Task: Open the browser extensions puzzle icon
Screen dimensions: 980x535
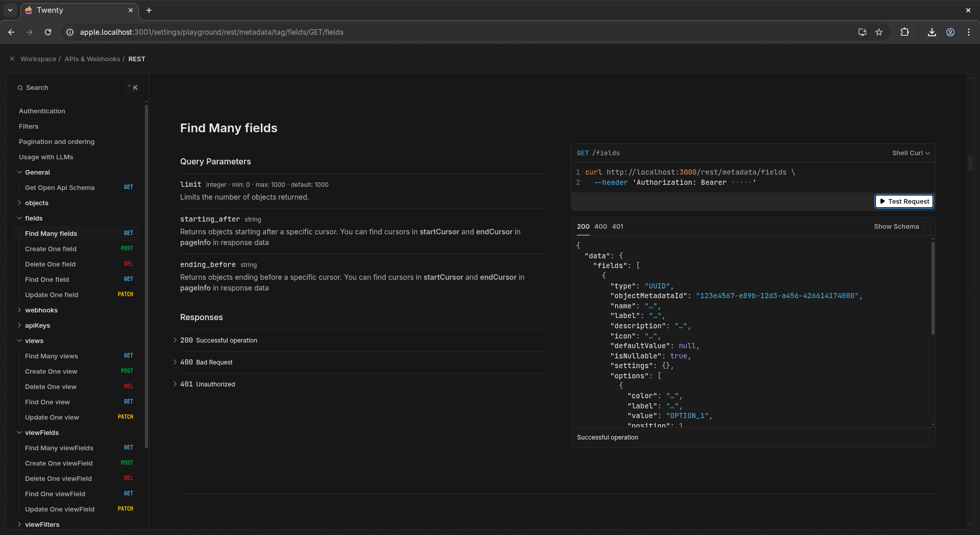Action: pos(904,32)
